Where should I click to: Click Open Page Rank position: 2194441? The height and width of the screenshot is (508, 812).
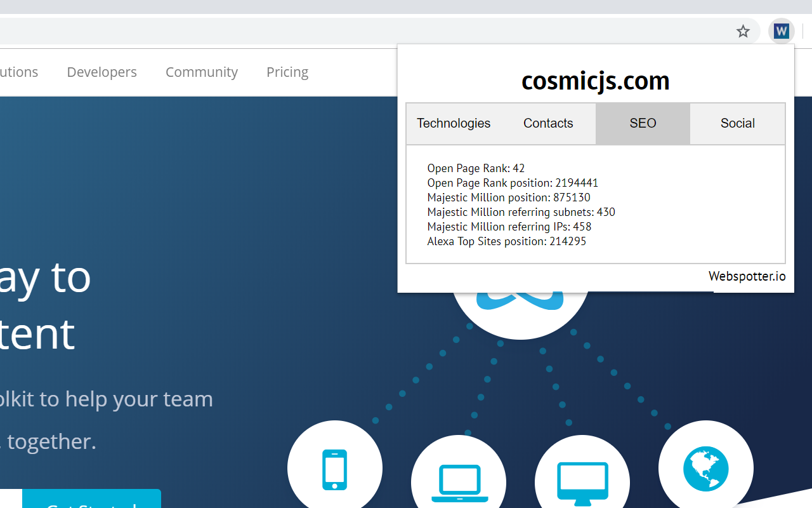click(513, 183)
